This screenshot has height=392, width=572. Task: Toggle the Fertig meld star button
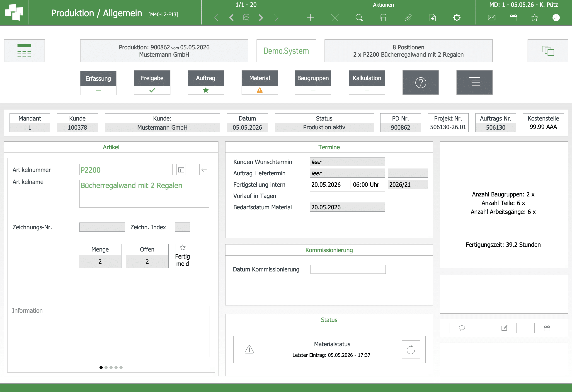(x=182, y=256)
